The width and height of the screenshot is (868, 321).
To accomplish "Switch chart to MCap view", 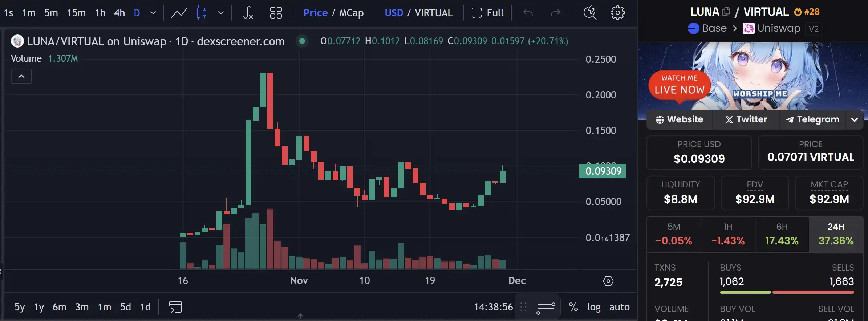I will (x=351, y=13).
